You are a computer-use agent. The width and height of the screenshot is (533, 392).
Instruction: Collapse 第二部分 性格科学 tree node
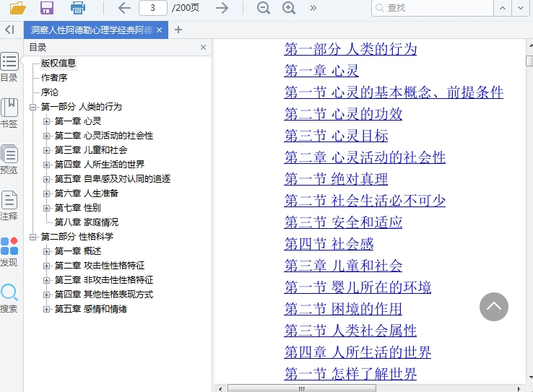tap(33, 237)
